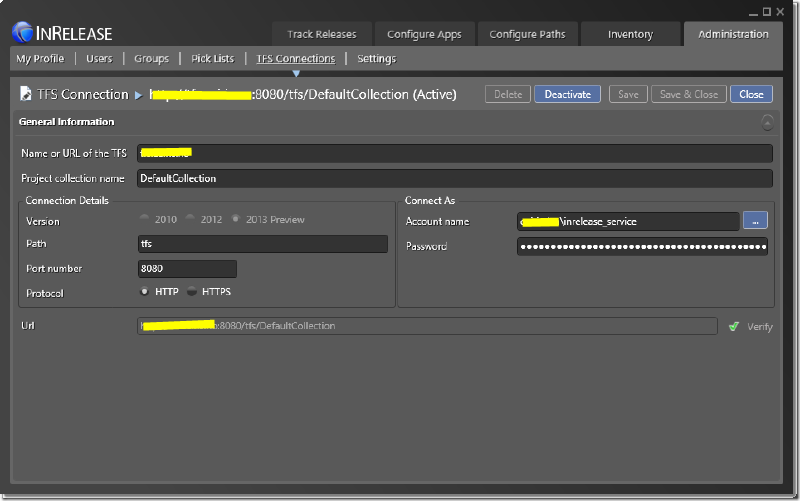Viewport: 800px width, 501px height.
Task: Focus the Name or URL of the TFS field
Action: [x=455, y=153]
